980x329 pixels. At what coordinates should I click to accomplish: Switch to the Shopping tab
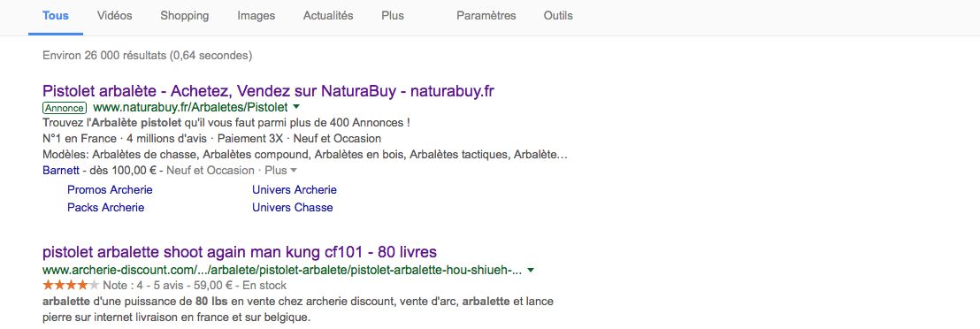click(184, 16)
